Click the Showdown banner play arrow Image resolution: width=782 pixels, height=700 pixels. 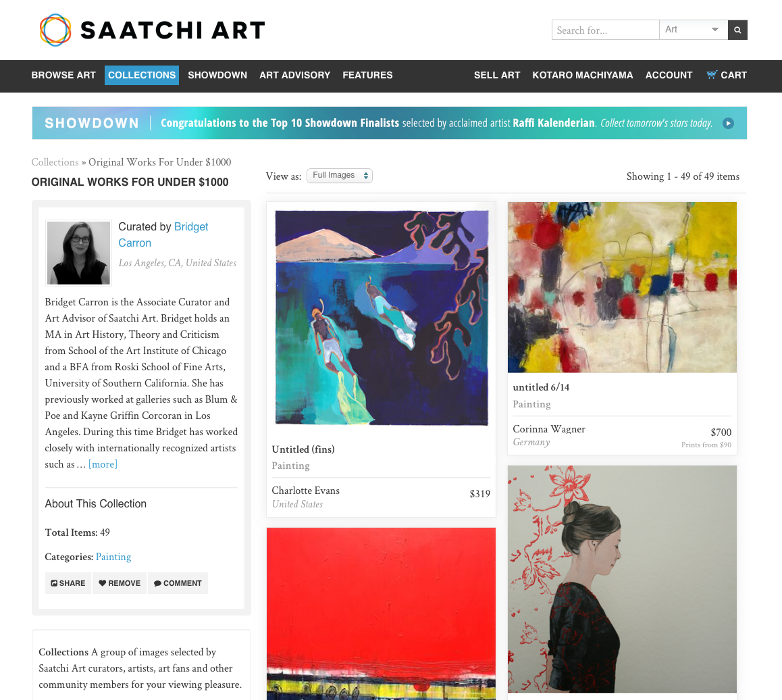[728, 123]
